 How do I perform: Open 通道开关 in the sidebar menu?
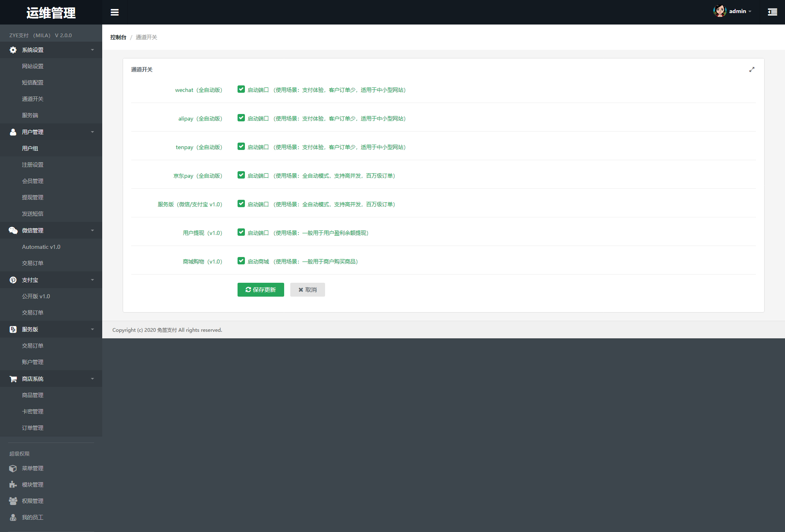[x=33, y=99]
